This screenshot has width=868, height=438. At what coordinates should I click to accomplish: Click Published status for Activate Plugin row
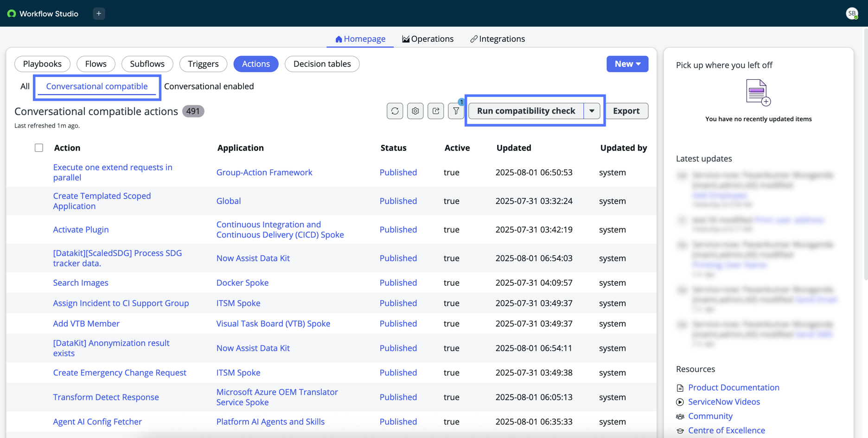[398, 230]
